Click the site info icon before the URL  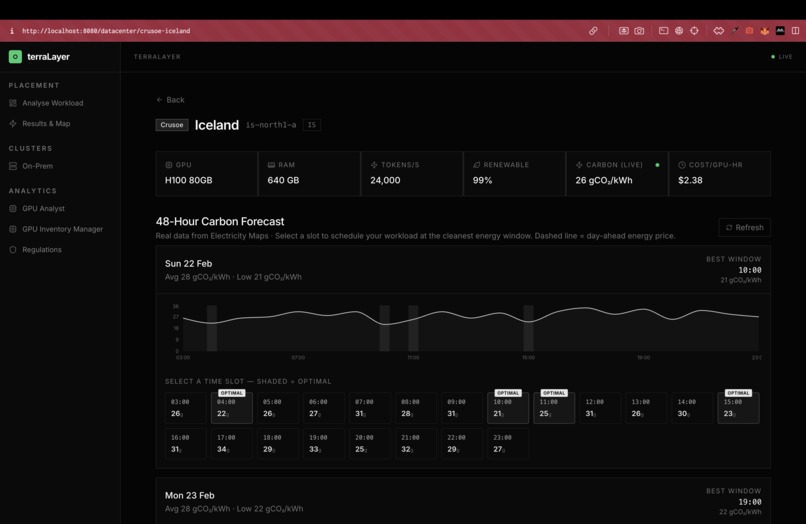point(11,31)
